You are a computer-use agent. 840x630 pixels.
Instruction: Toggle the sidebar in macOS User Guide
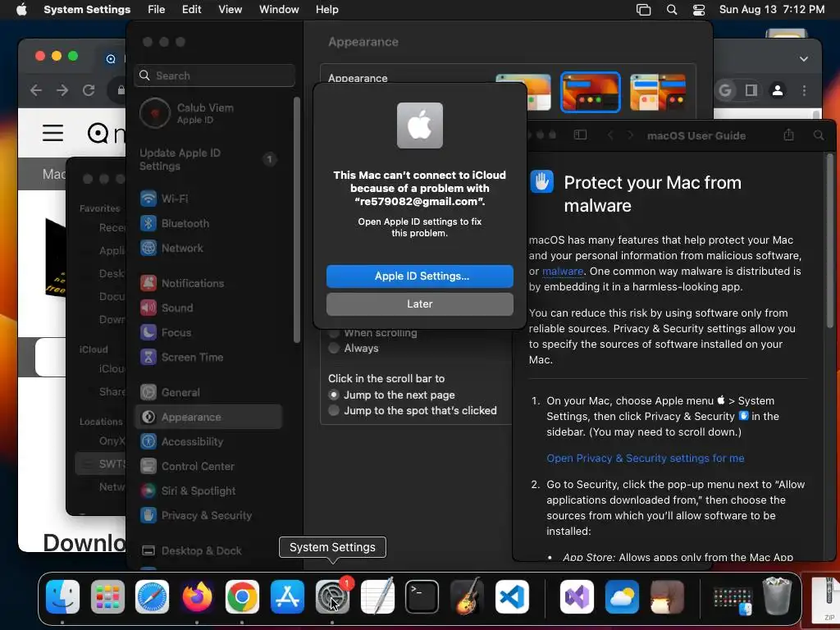pyautogui.click(x=580, y=135)
